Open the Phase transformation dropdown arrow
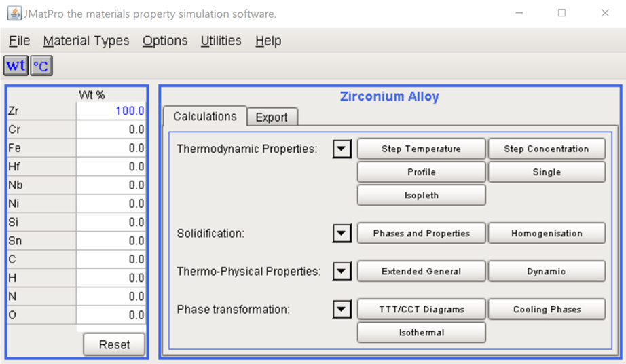626x364 pixels. 342,309
